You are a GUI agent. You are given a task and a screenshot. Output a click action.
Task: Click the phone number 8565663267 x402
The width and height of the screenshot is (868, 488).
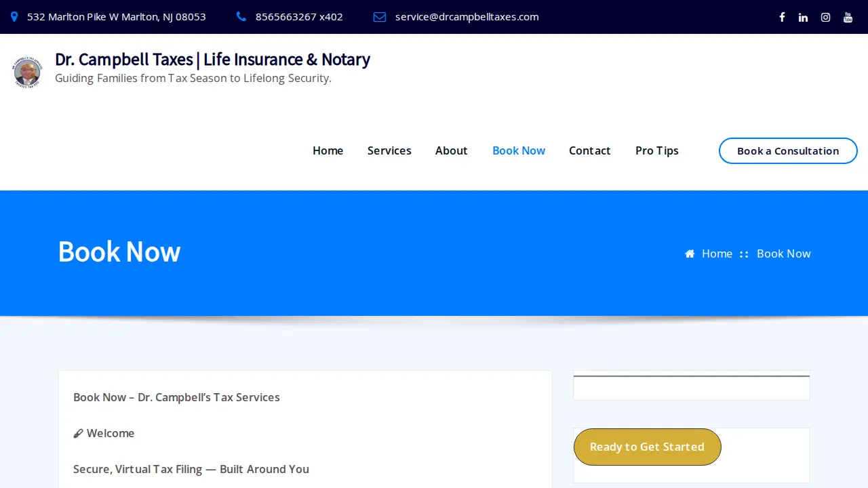click(299, 17)
